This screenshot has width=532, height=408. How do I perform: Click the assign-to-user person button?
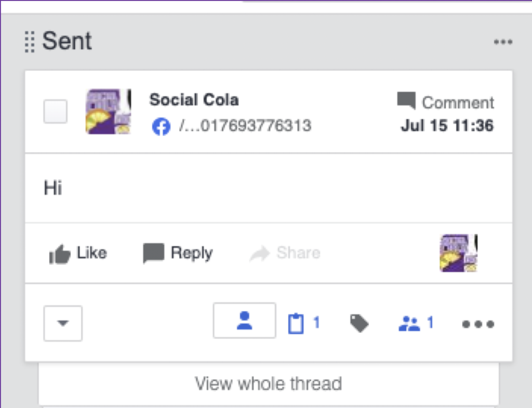(244, 321)
